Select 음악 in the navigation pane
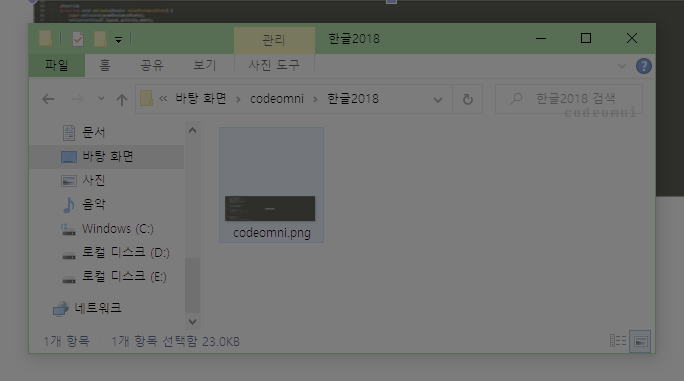 click(94, 204)
